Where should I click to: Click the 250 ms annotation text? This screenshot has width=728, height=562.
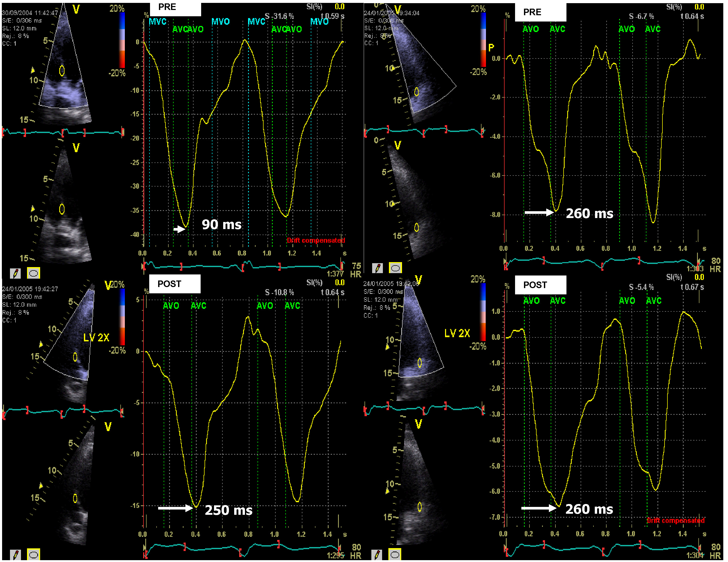(x=229, y=510)
